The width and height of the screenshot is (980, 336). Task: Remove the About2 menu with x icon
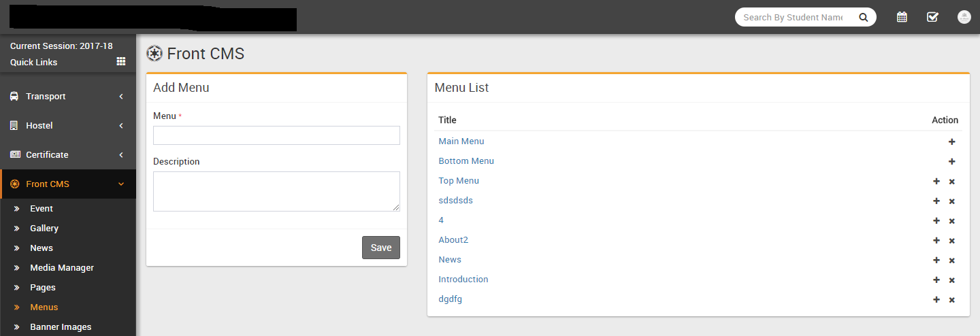point(951,241)
